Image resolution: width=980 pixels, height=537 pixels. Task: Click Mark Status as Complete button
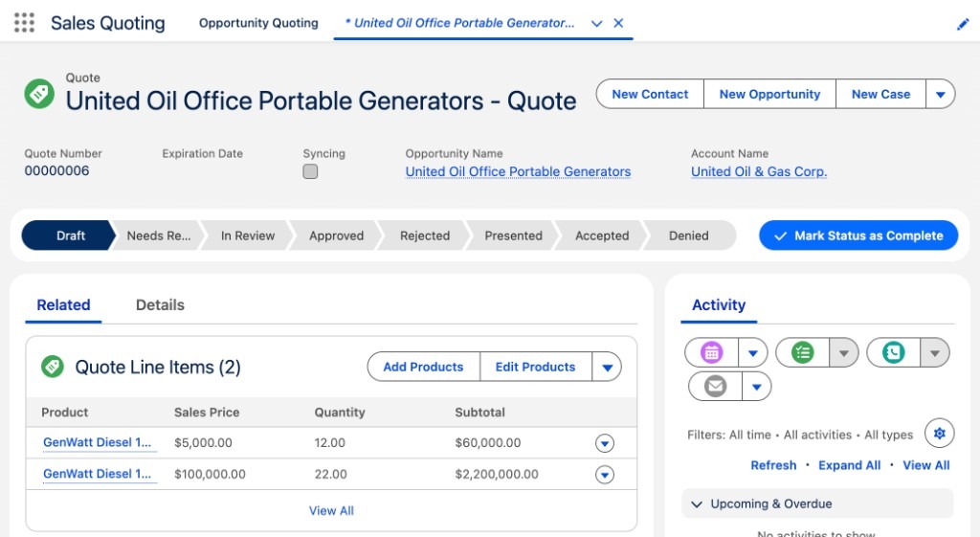[x=858, y=235]
